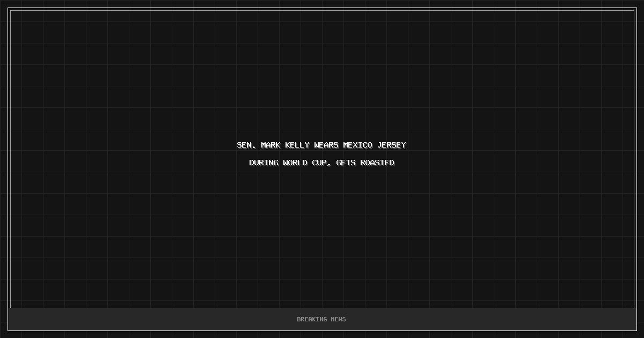Select the word GETS in the headline
This screenshot has width=644, height=338.
click(346, 163)
